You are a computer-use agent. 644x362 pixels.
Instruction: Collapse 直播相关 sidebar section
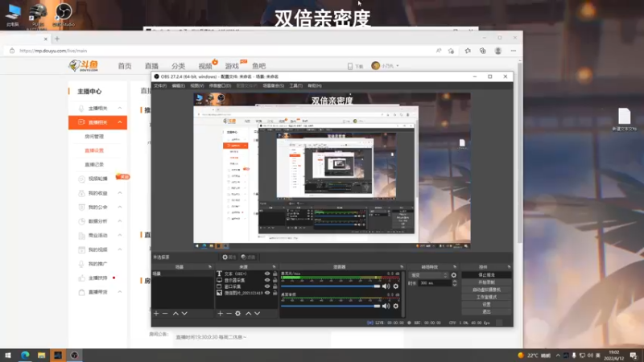[120, 122]
